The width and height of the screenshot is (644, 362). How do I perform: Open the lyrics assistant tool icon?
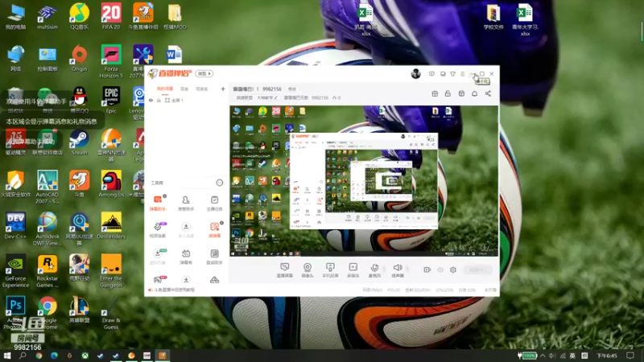coord(214,257)
